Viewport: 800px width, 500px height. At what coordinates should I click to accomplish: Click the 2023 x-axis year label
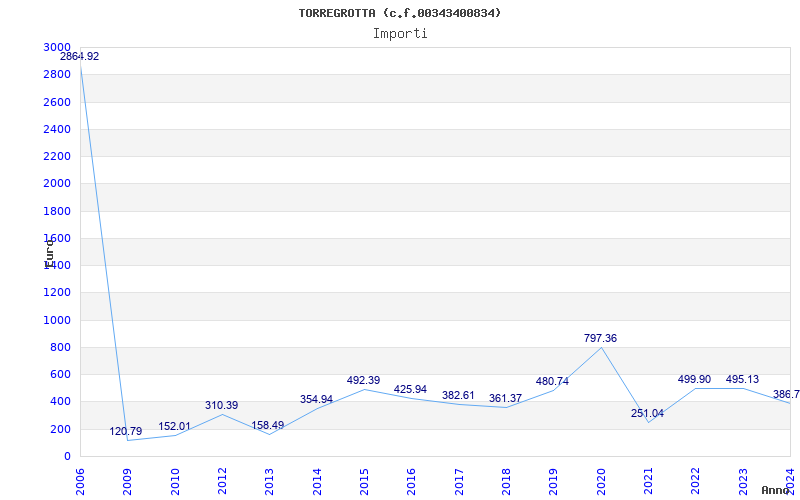pos(743,482)
